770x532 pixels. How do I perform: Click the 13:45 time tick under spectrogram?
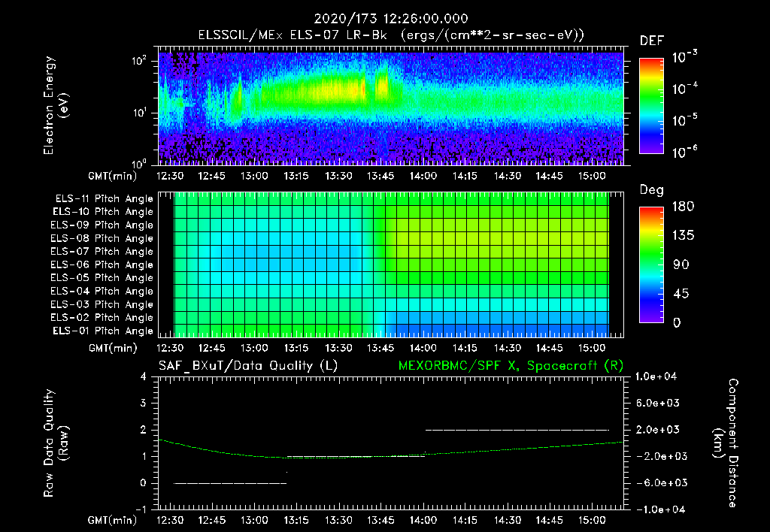click(x=380, y=176)
